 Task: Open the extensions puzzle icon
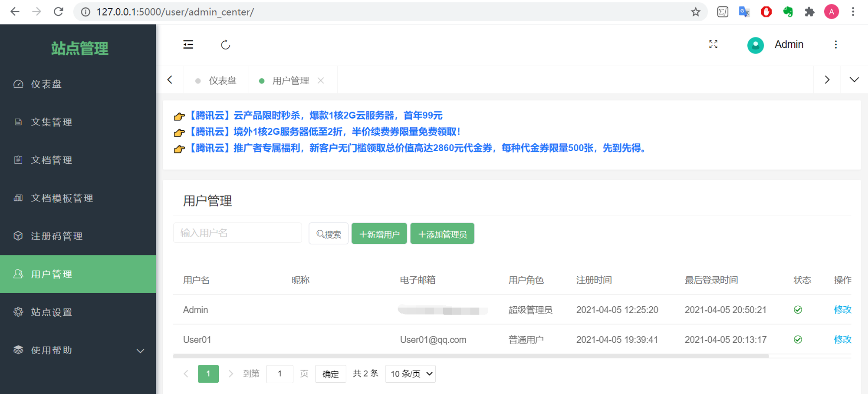point(809,12)
